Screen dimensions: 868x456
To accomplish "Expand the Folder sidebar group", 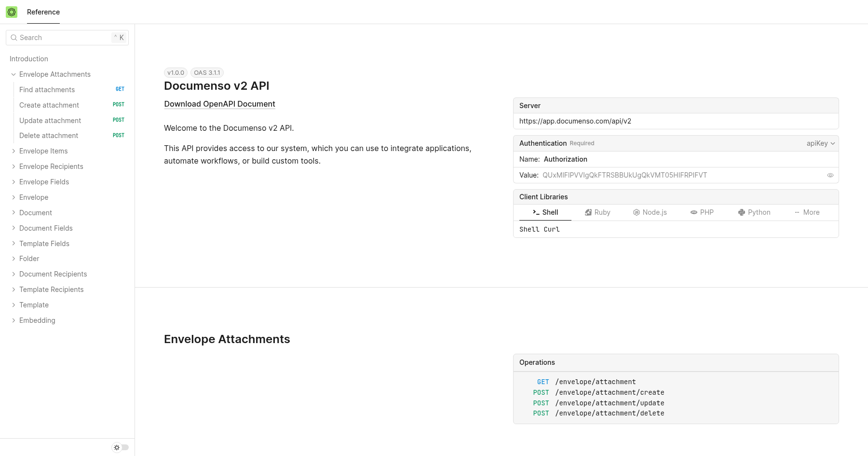I will [x=14, y=259].
